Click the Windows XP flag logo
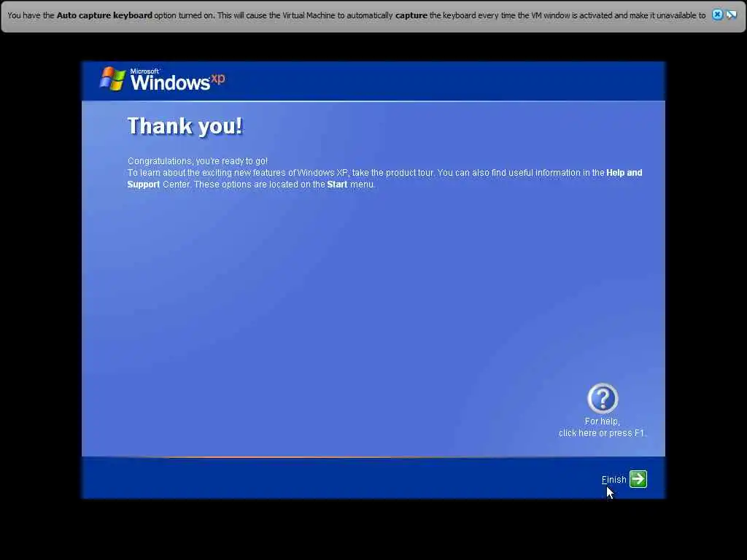Image resolution: width=747 pixels, height=560 pixels. [112, 79]
